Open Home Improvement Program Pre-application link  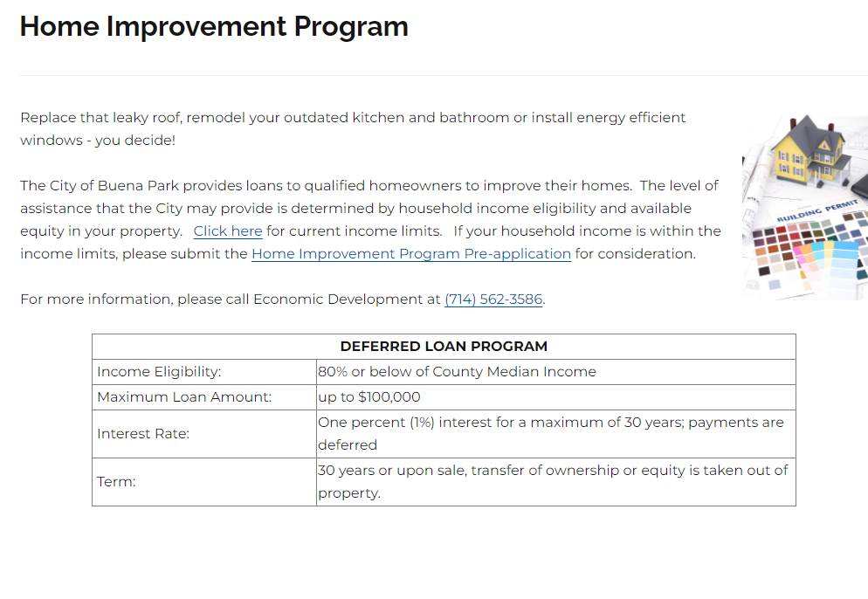pyautogui.click(x=410, y=254)
